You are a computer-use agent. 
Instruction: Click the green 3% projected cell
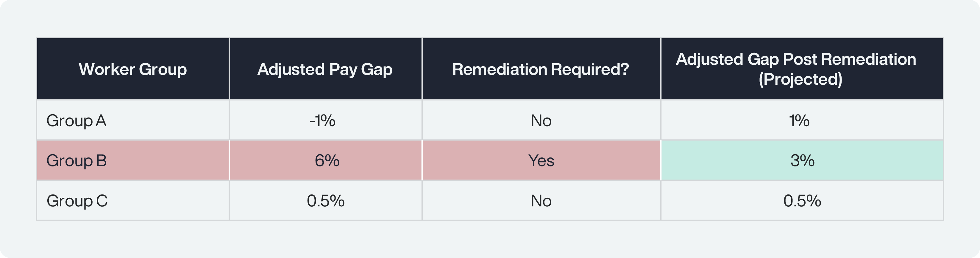(802, 160)
